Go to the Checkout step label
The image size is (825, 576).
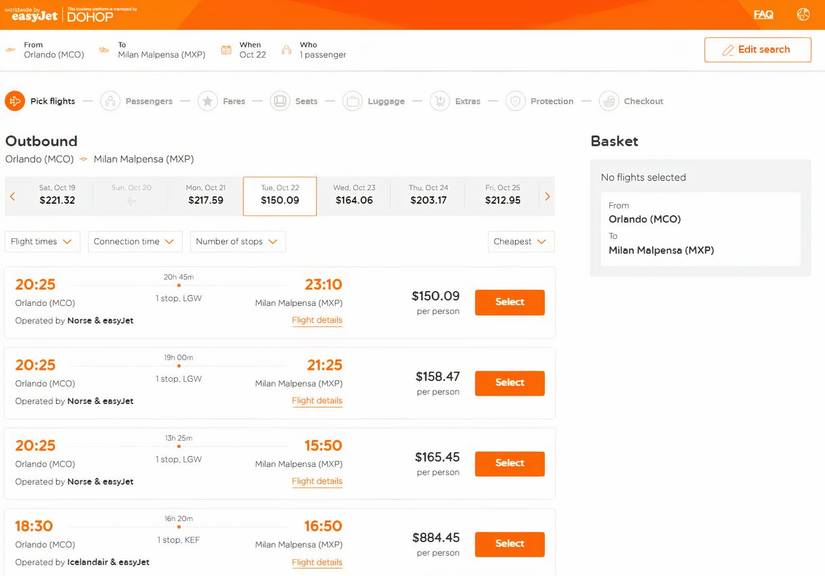[643, 101]
